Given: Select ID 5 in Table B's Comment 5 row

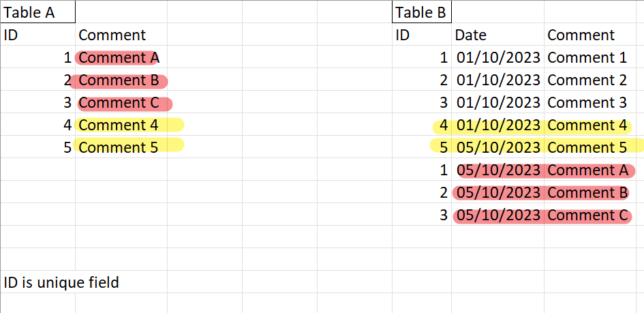Looking at the screenshot, I should click(x=422, y=147).
